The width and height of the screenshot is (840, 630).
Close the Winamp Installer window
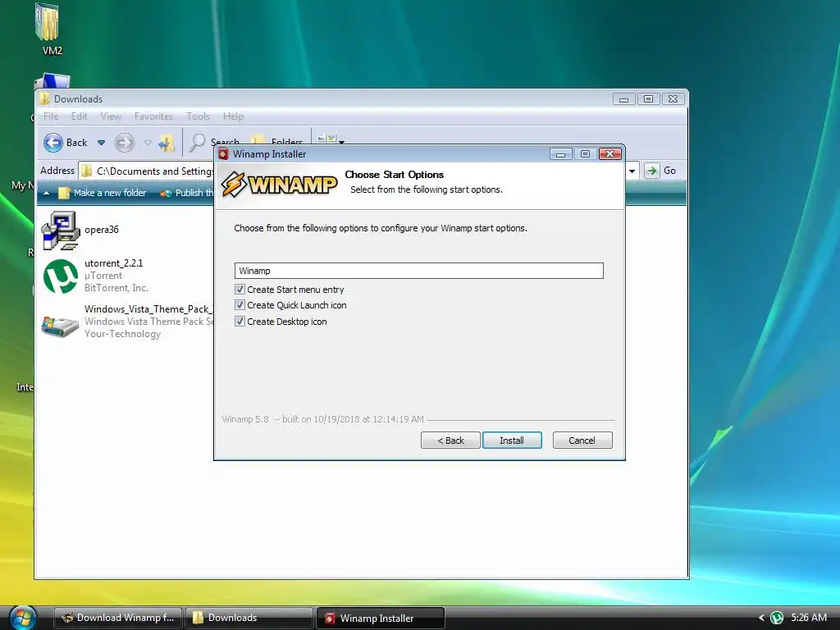[609, 154]
